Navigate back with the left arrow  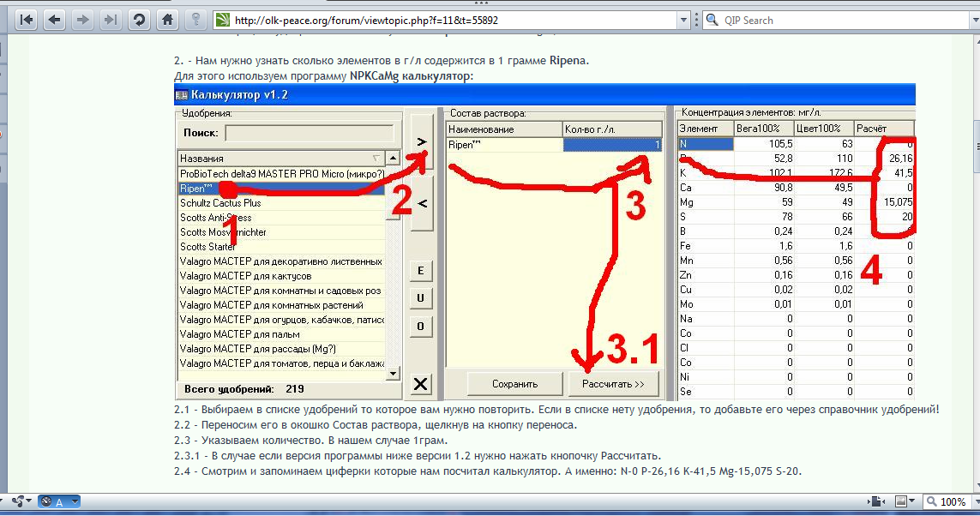tap(54, 20)
